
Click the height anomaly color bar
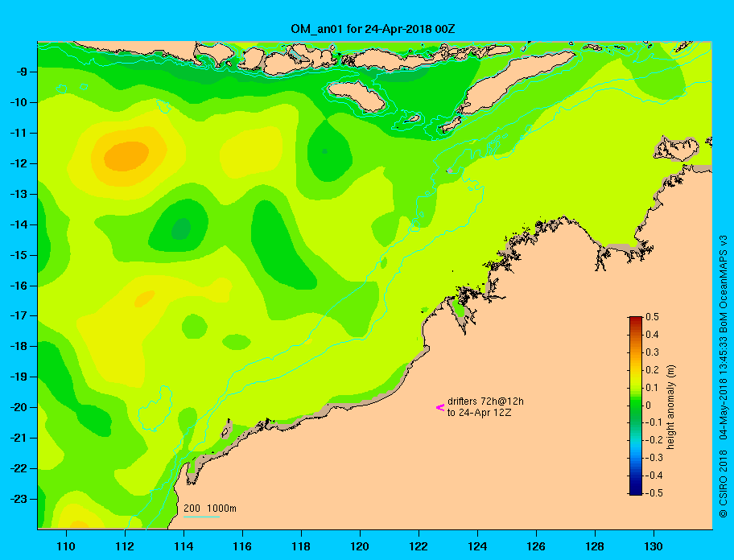tap(636, 406)
